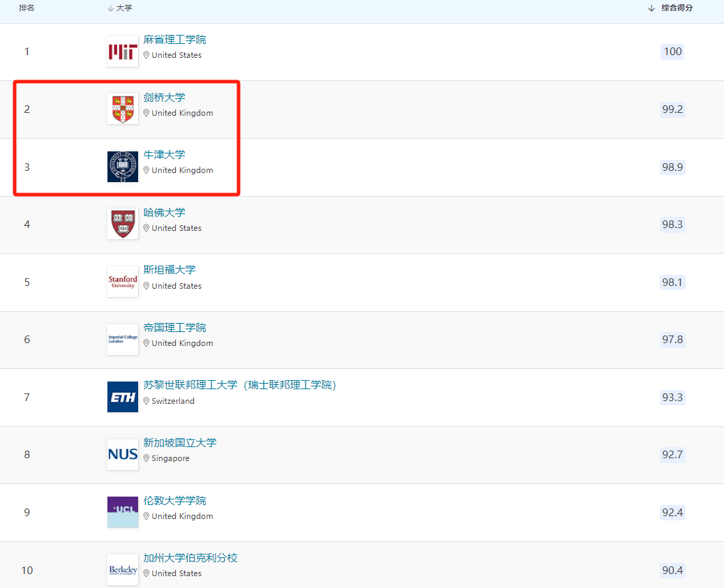Click the score 92.7 badge
The image size is (724, 588).
(672, 455)
